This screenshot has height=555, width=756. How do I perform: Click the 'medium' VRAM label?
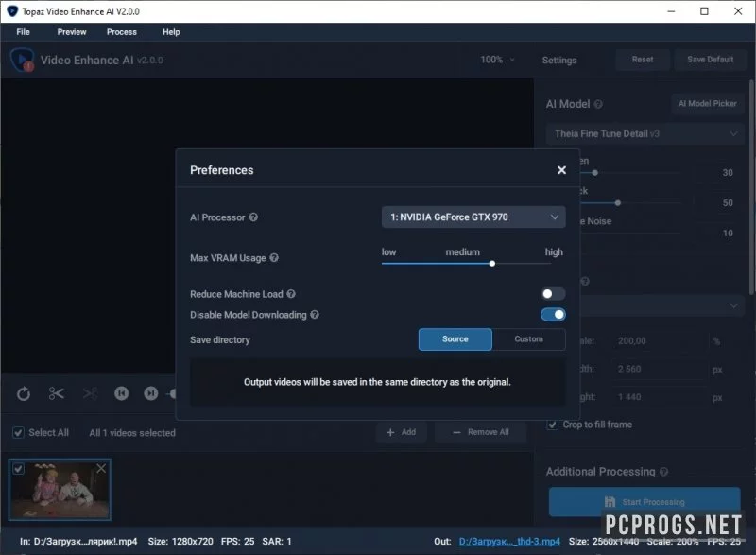pos(462,252)
